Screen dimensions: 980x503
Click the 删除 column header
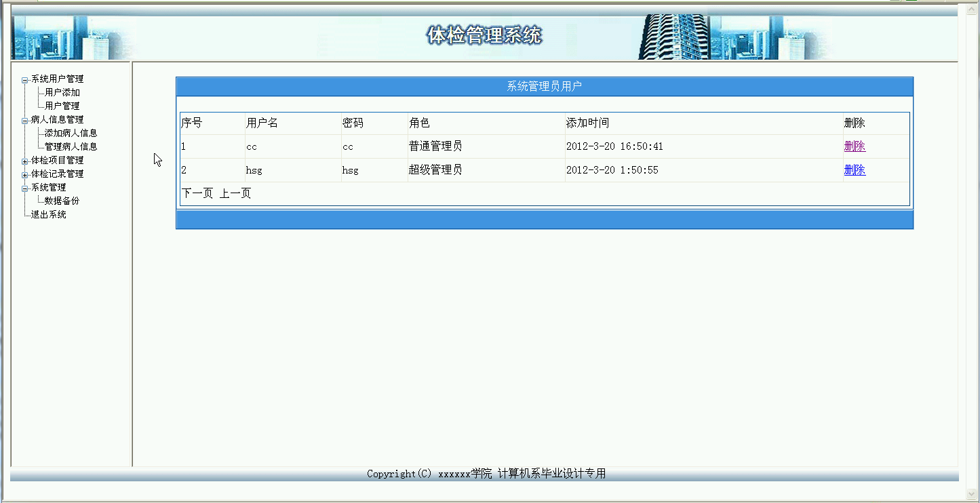[855, 123]
